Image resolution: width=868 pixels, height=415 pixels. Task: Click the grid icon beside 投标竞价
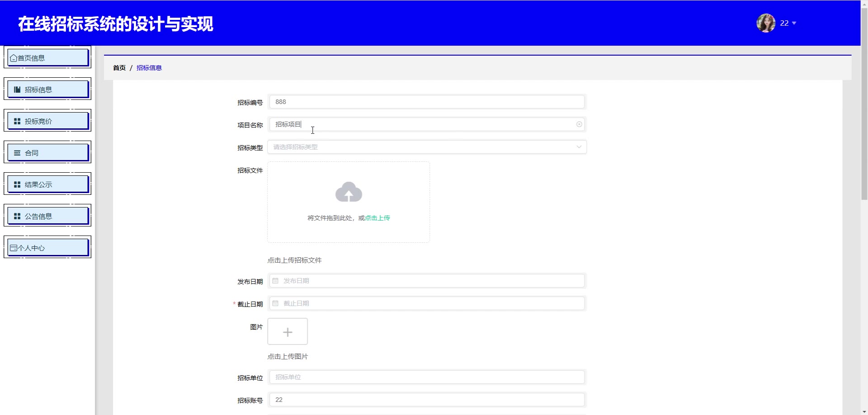click(17, 121)
